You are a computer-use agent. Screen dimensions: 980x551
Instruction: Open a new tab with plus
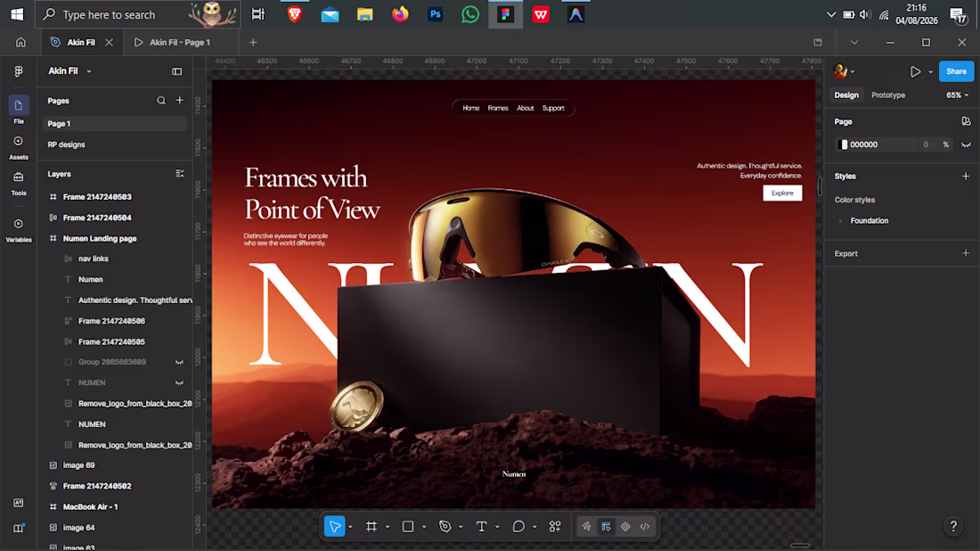(x=253, y=43)
